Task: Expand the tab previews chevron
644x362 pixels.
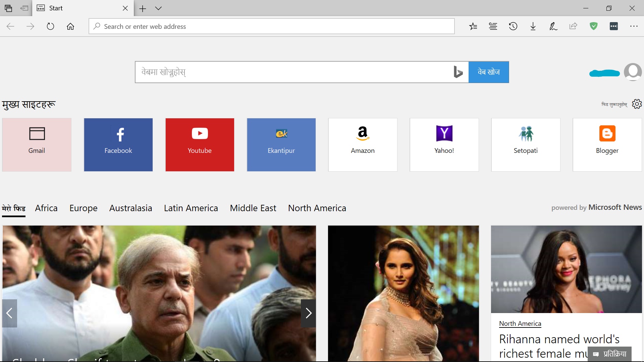Action: pyautogui.click(x=158, y=8)
